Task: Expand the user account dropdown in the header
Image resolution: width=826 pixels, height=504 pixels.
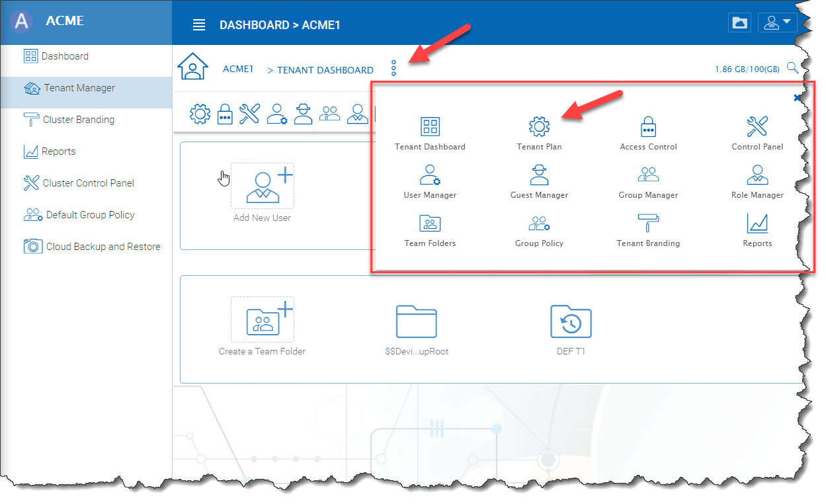Action: pos(778,22)
